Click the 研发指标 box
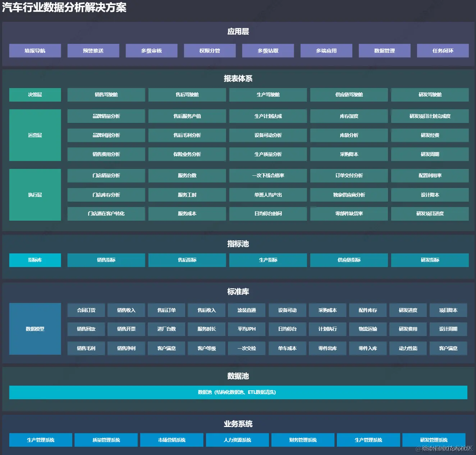 pos(430,260)
